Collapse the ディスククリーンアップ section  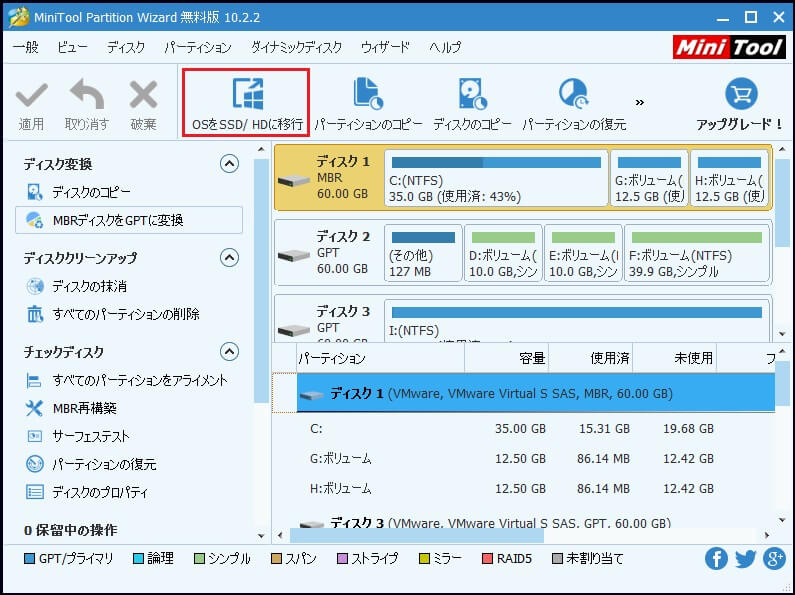click(x=229, y=257)
